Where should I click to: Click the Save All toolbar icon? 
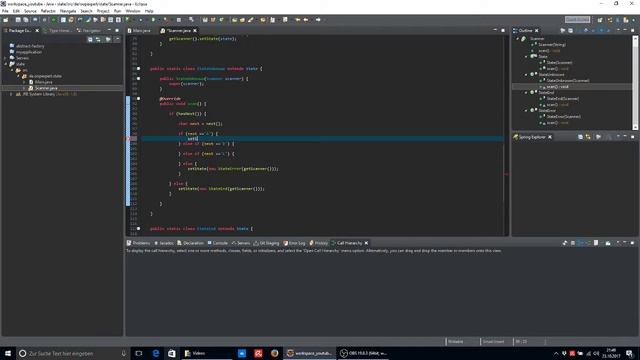pos(26,20)
